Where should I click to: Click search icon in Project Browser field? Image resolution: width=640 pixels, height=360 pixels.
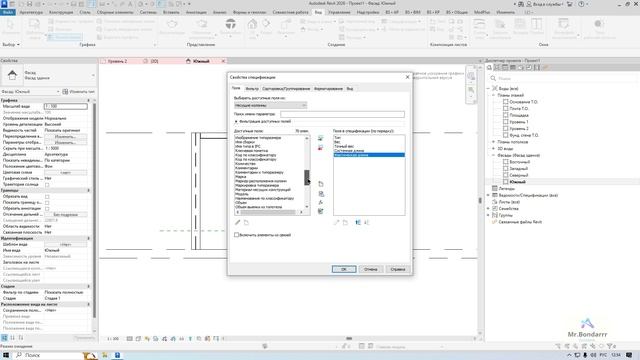493,78
